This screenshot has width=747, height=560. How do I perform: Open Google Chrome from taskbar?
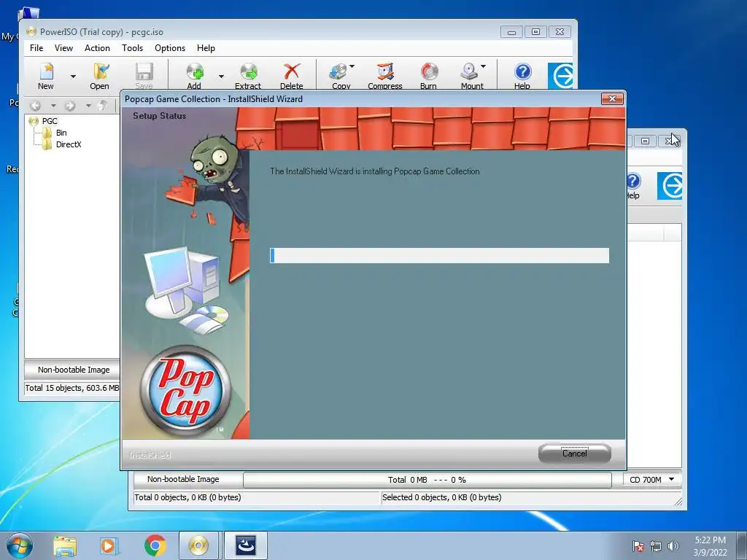[155, 545]
